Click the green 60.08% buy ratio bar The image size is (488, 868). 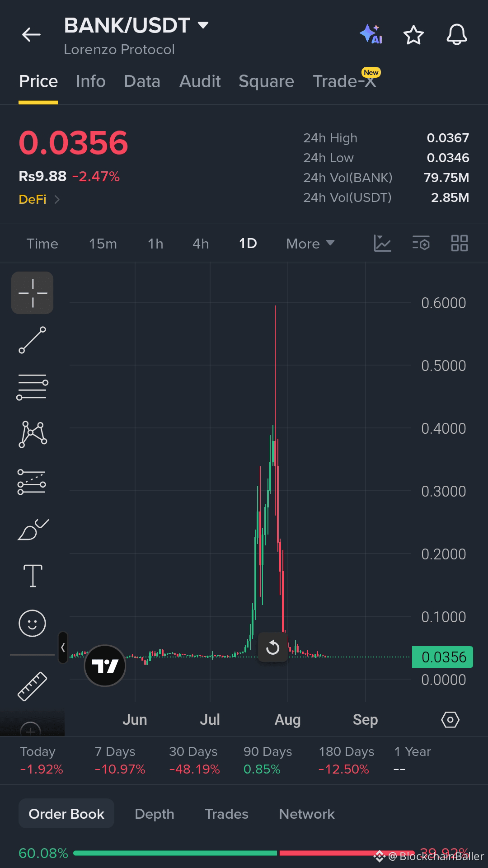pos(175,853)
